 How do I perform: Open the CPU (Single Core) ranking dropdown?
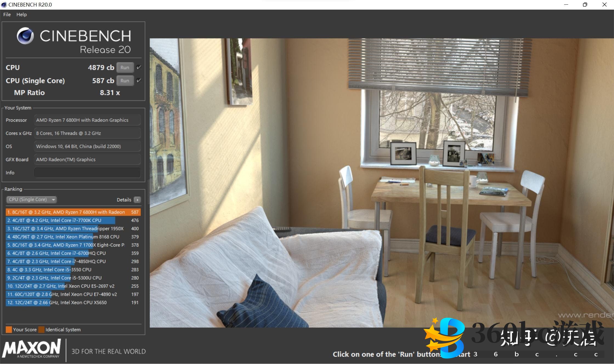[32, 200]
